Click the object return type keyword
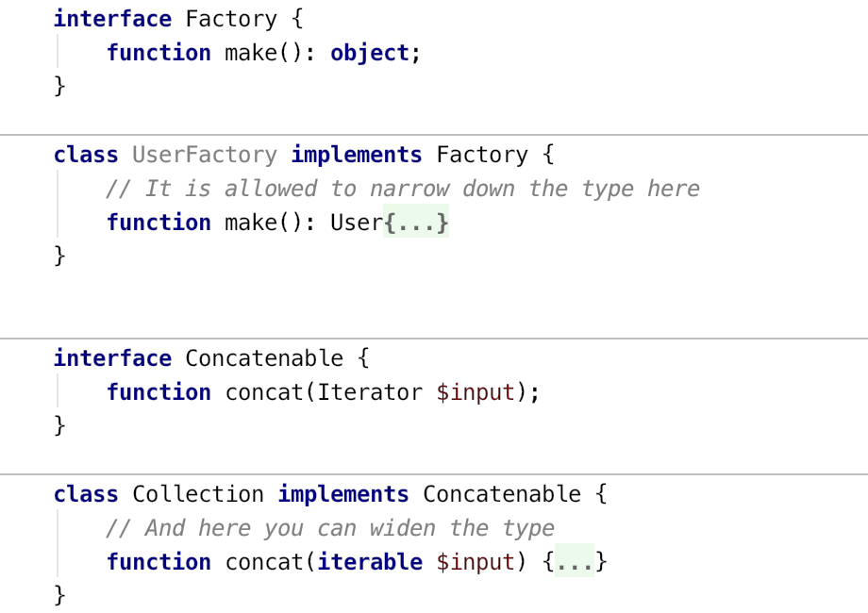 (x=369, y=53)
